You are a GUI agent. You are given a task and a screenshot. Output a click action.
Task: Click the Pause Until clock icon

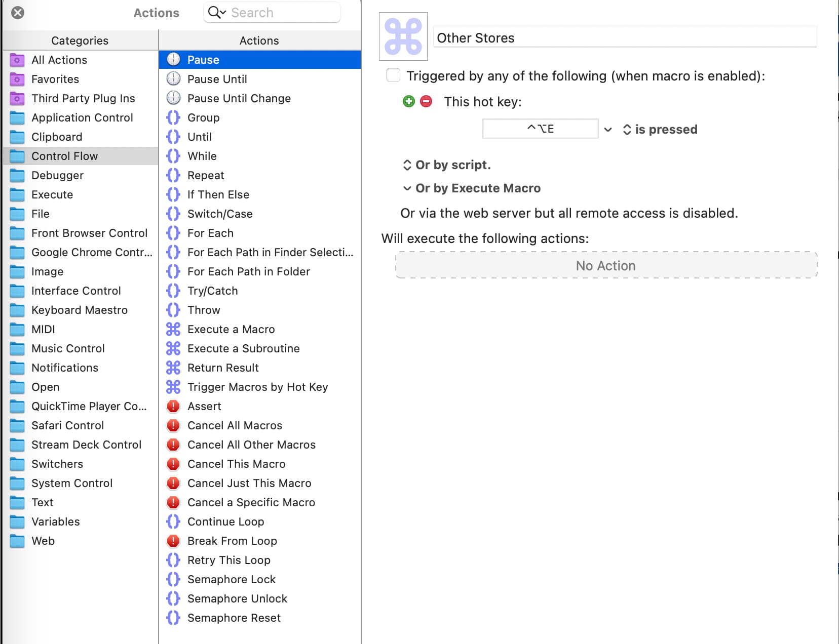173,78
